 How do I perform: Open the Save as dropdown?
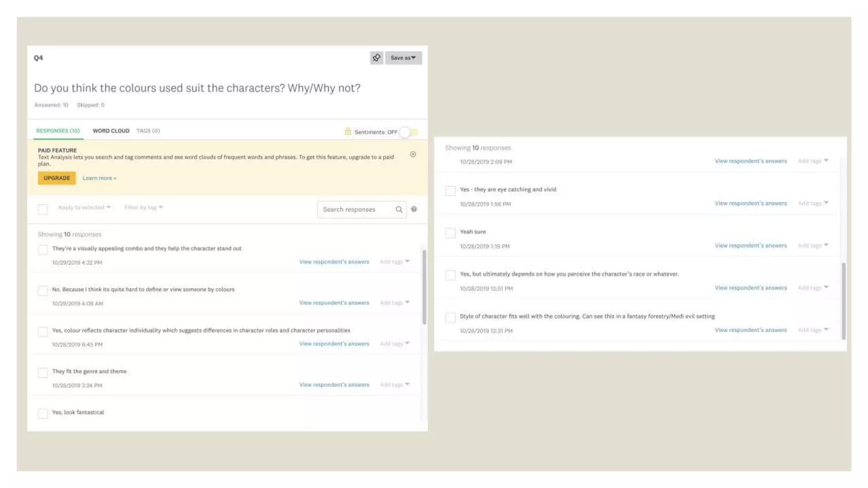[x=403, y=58]
